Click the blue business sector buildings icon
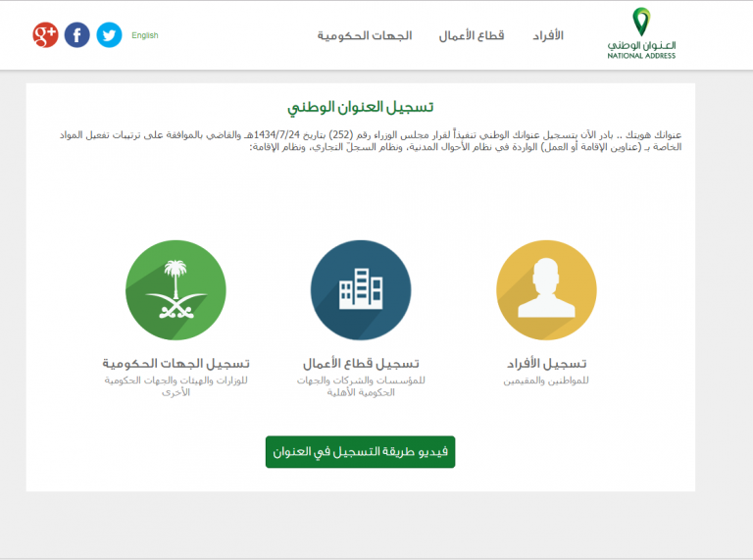Viewport: 753px width, 560px height. pyautogui.click(x=361, y=290)
